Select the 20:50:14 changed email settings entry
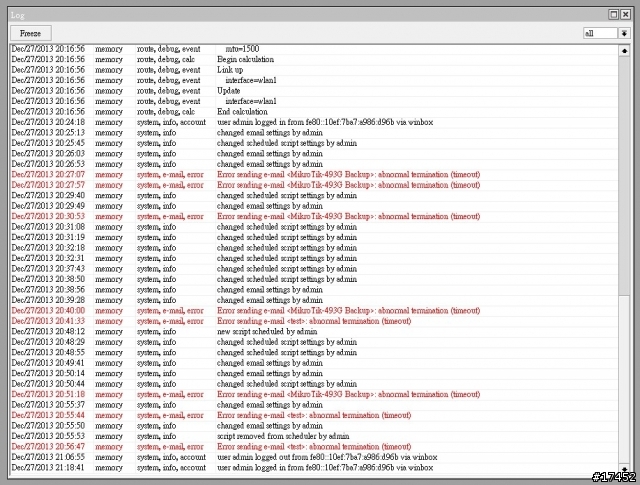The image size is (640, 485). point(314,374)
